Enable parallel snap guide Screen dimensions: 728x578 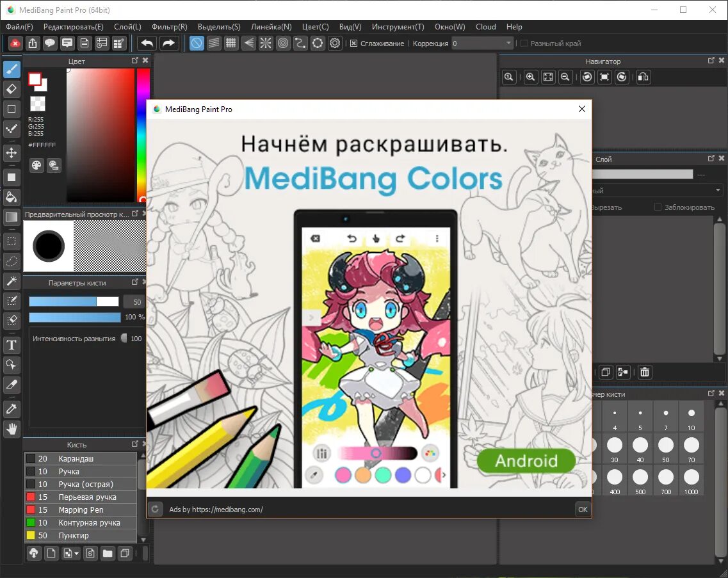tap(214, 43)
